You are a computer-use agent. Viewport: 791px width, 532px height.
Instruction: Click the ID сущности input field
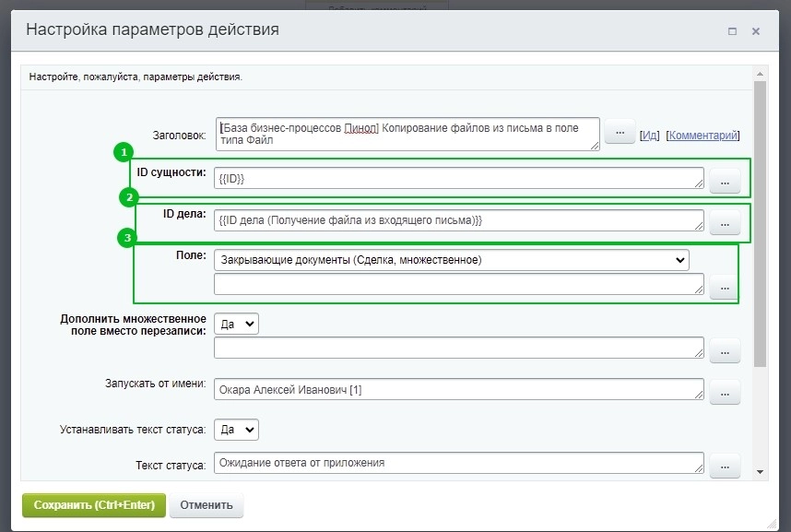pos(458,178)
